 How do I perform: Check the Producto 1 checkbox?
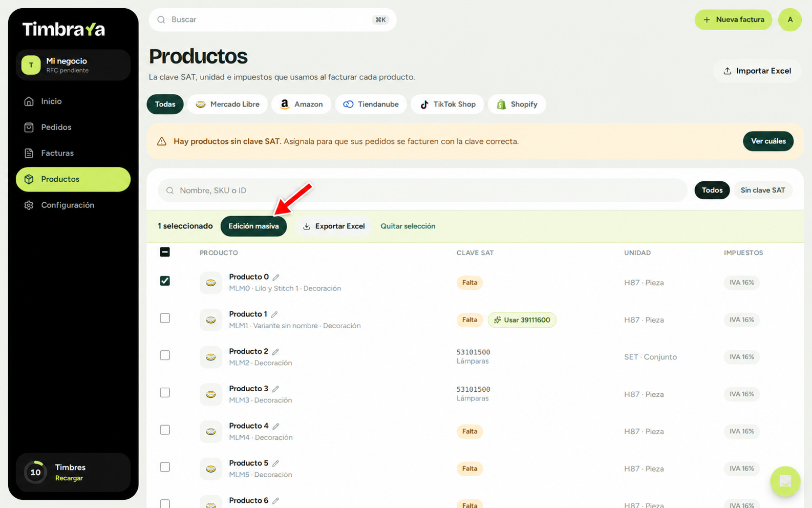165,318
